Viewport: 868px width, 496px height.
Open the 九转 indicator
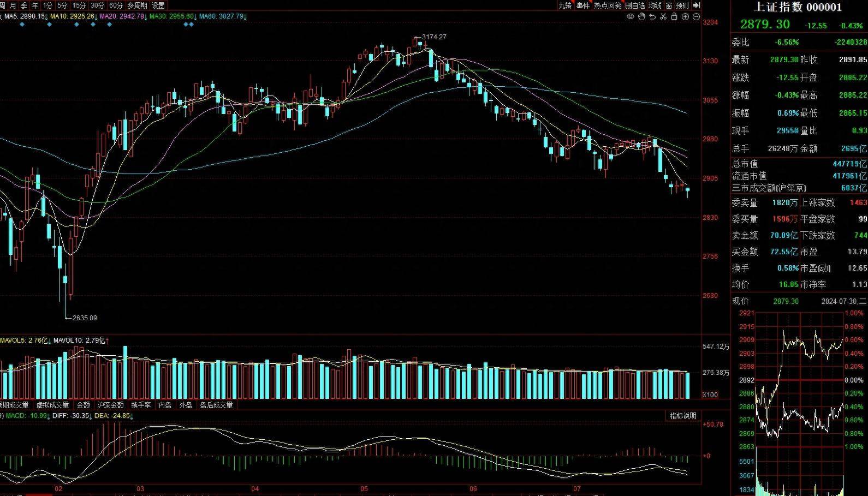point(565,5)
